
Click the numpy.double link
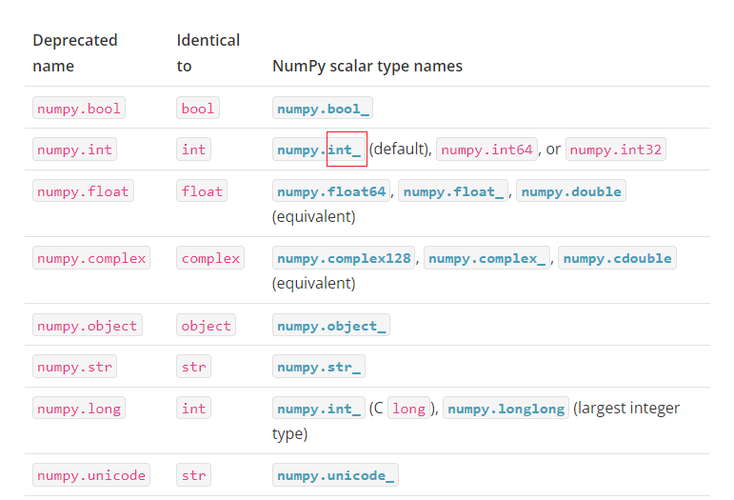tap(571, 191)
